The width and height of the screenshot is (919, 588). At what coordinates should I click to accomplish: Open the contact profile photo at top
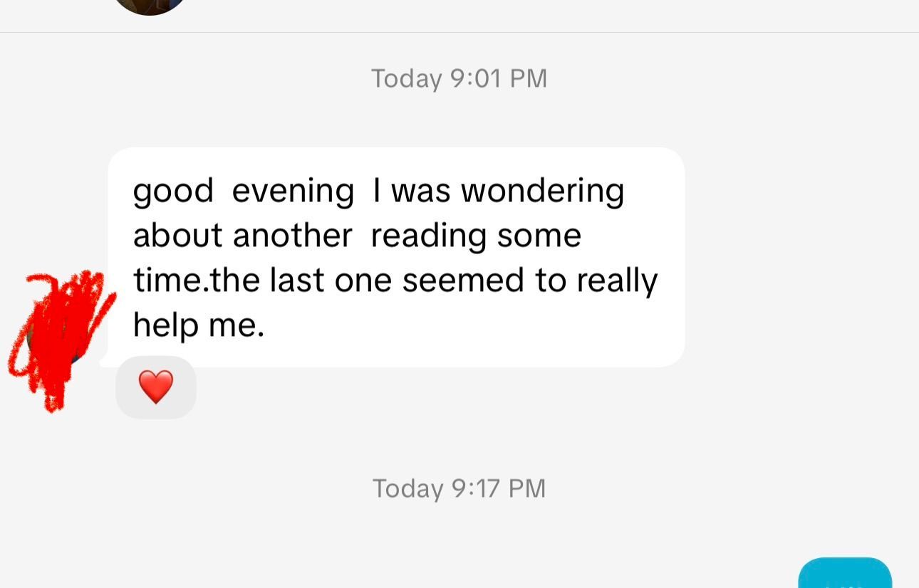[150, 6]
